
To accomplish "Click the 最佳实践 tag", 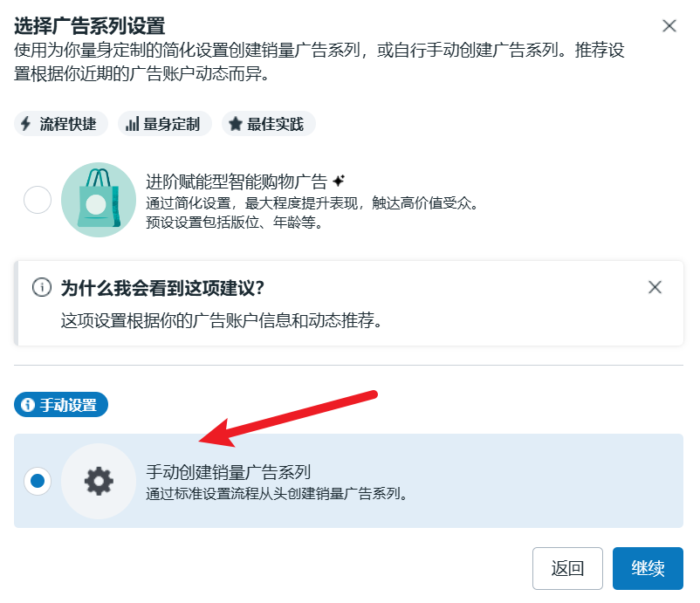I will point(268,124).
